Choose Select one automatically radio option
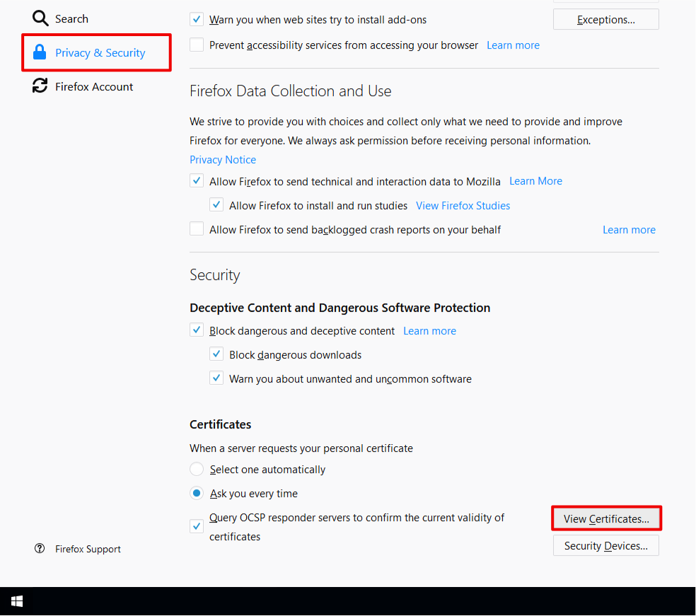This screenshot has height=616, width=696. pos(197,469)
